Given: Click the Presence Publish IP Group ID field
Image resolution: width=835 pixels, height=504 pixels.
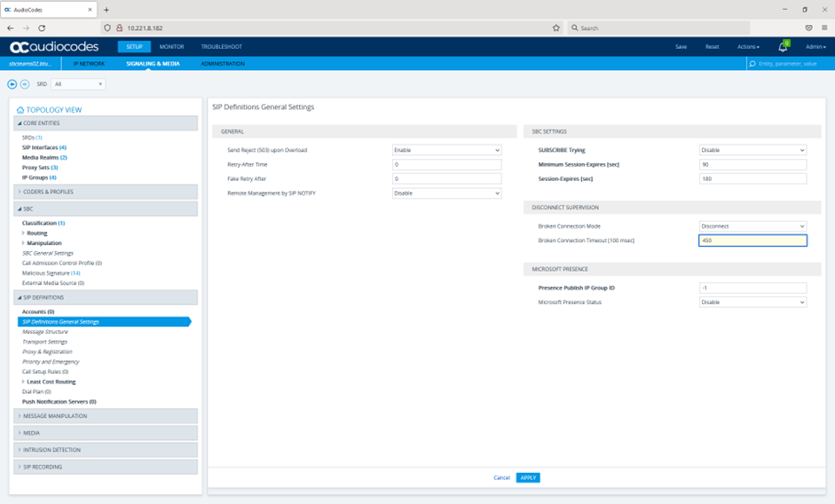Looking at the screenshot, I should pos(752,287).
